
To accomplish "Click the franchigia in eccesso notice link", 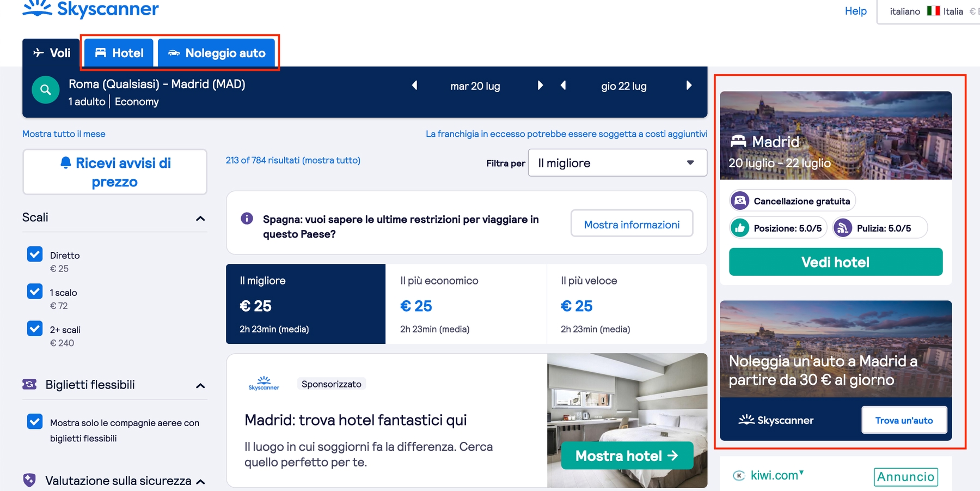I will point(566,134).
